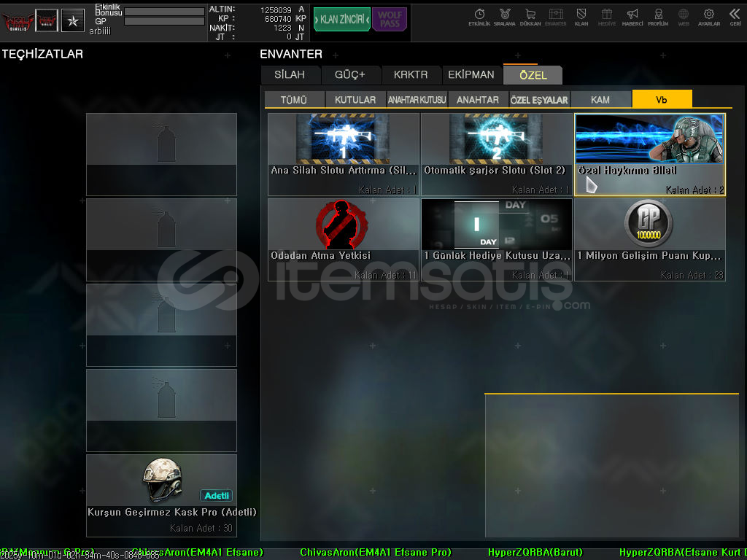Click the star rank badge icon
The image size is (747, 560).
point(72,20)
